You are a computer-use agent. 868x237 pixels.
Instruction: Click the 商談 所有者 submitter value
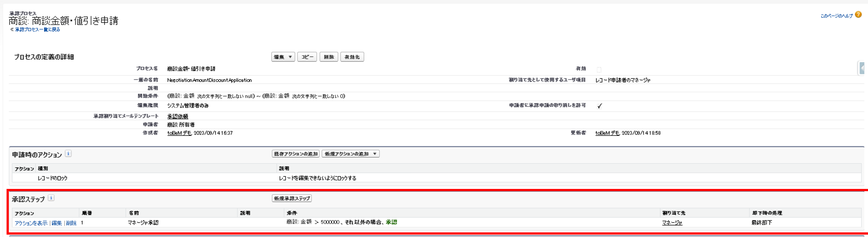(181, 125)
